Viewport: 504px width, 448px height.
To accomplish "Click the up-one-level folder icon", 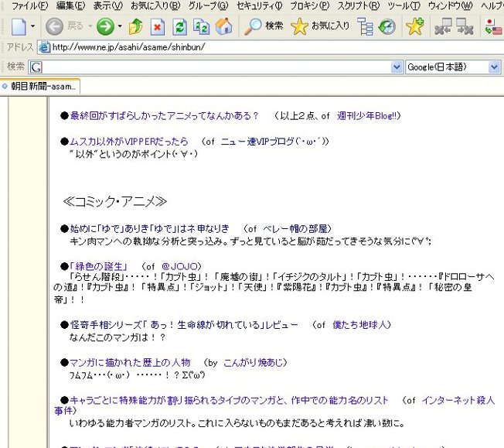I will (135, 26).
